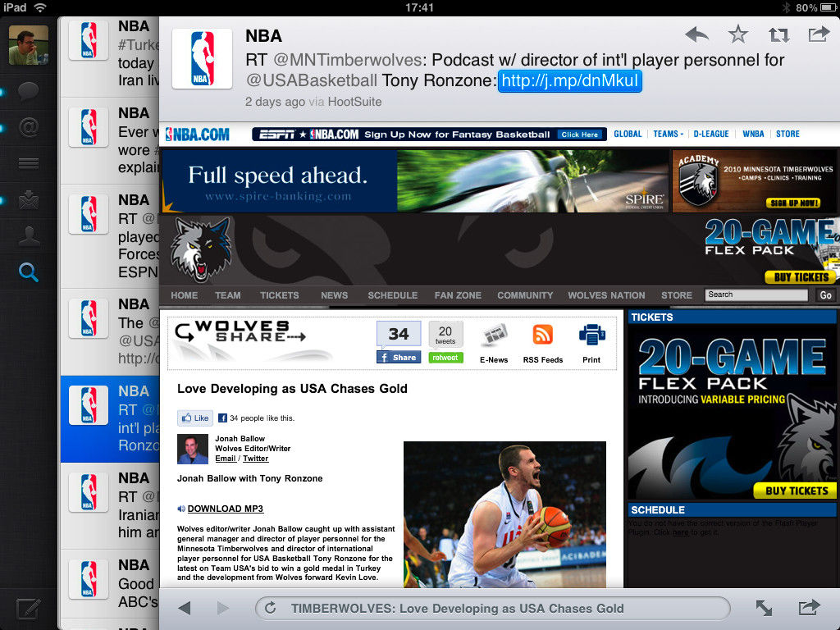Click the Go search button
840x630 pixels.
tap(825, 294)
